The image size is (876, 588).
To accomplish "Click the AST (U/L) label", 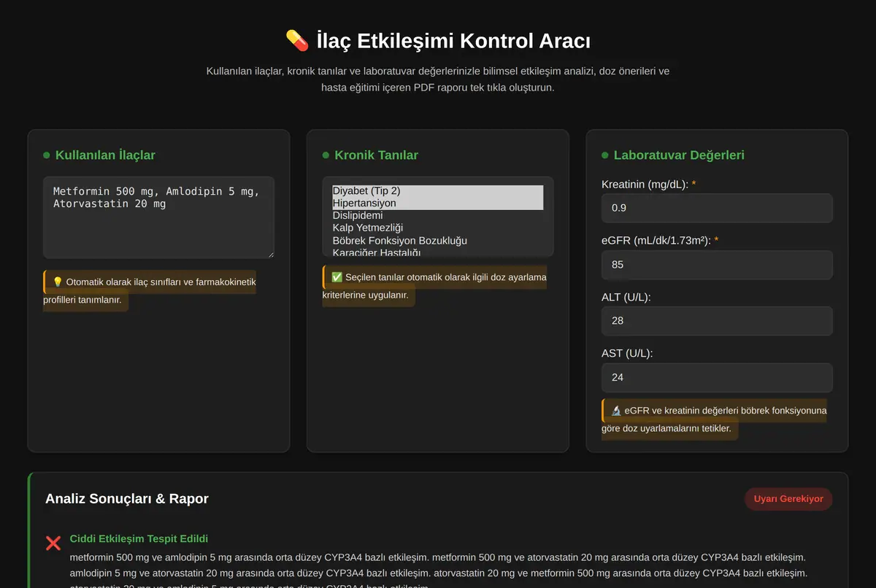I will [x=627, y=353].
